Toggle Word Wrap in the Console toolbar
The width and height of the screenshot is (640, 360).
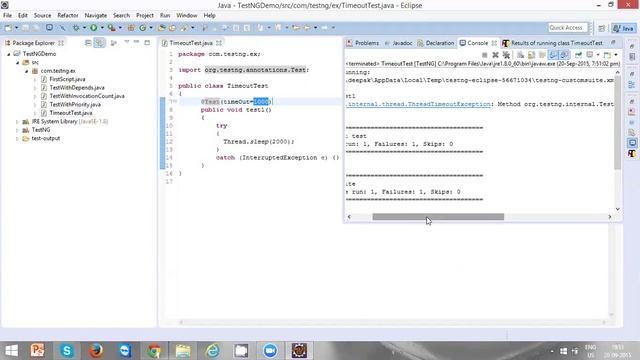click(542, 55)
